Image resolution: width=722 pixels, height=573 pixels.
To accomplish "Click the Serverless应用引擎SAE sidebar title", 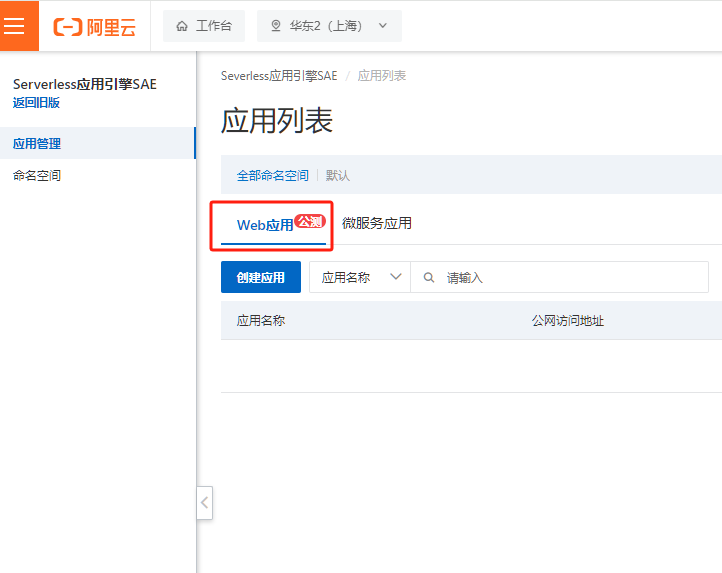I will pyautogui.click(x=85, y=84).
